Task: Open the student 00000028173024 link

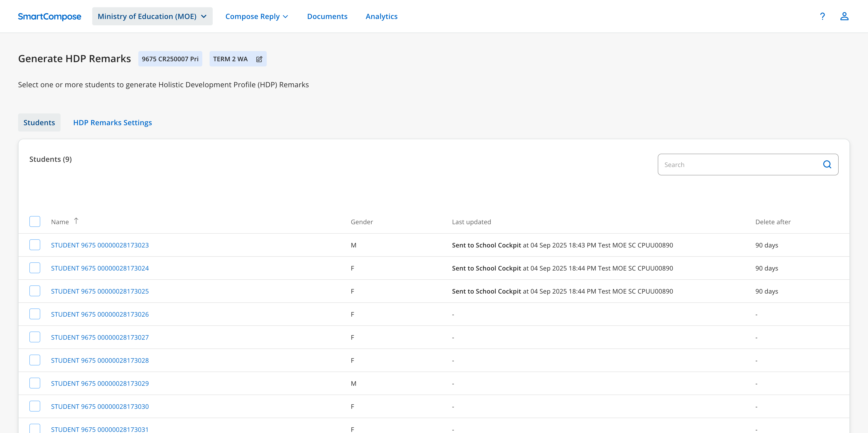Action: [100, 268]
